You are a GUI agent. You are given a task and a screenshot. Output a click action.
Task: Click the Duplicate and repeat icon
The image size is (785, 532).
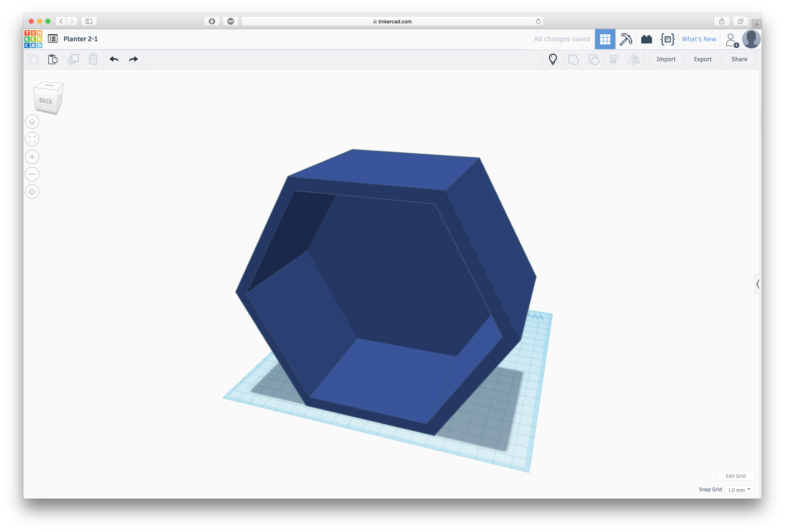click(73, 59)
